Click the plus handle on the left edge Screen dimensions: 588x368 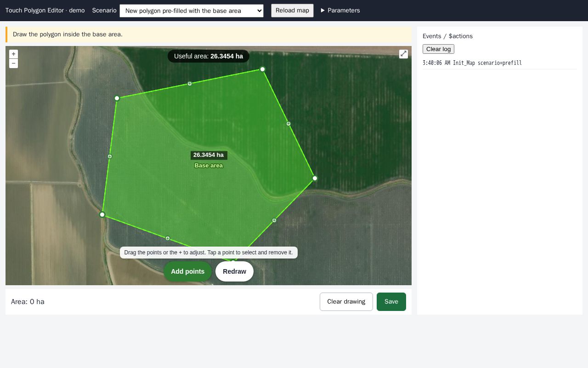[110, 157]
